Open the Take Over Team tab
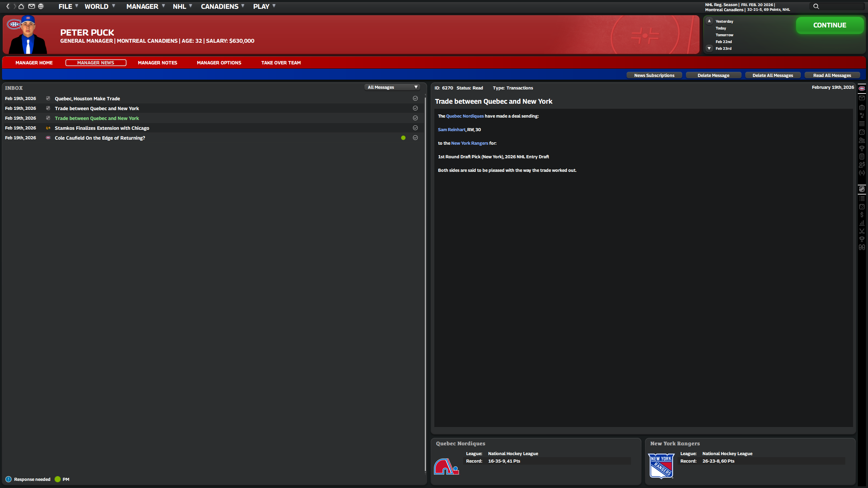This screenshot has width=868, height=488. 281,63
